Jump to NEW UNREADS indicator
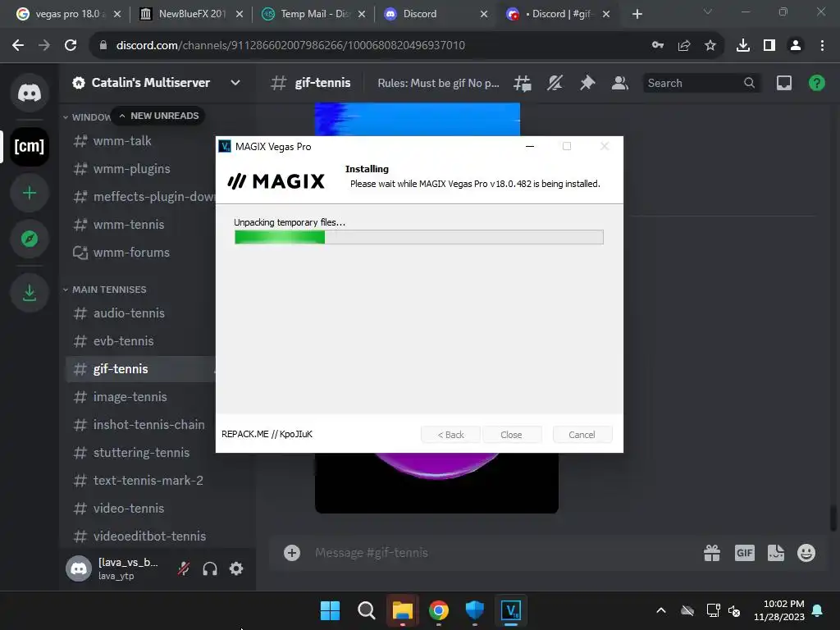Screen dimensions: 840x630 pos(158,116)
